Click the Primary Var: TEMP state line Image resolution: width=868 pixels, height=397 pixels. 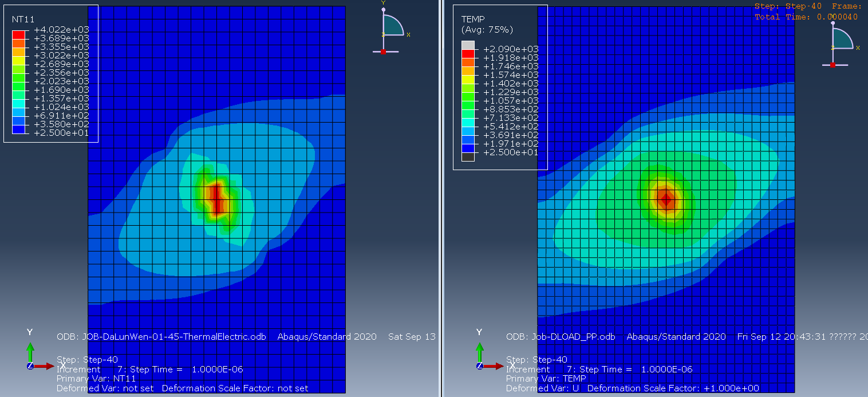point(546,379)
